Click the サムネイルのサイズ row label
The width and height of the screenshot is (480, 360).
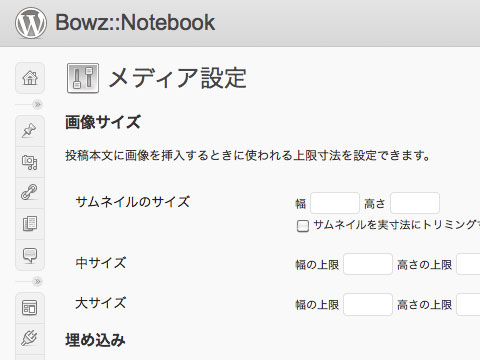pyautogui.click(x=133, y=202)
